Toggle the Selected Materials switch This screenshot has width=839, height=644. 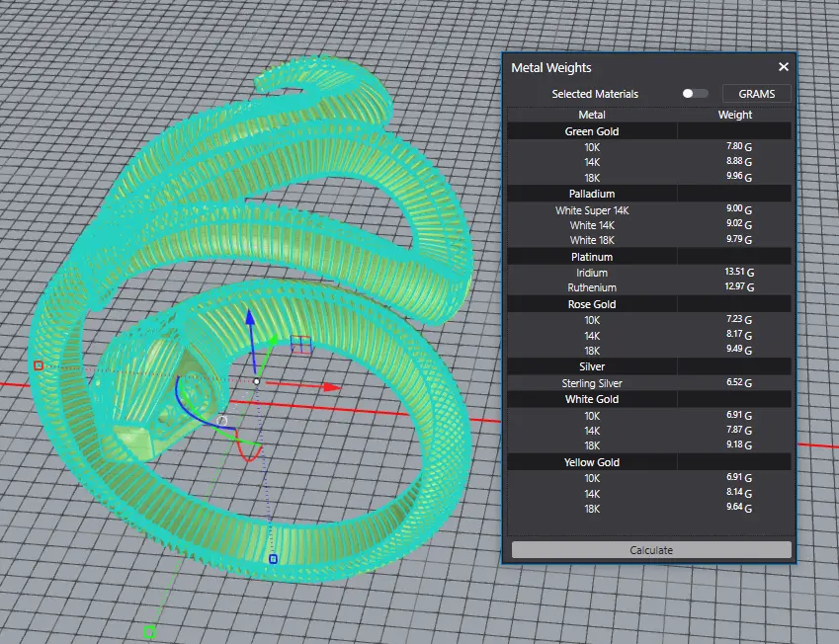pyautogui.click(x=695, y=94)
